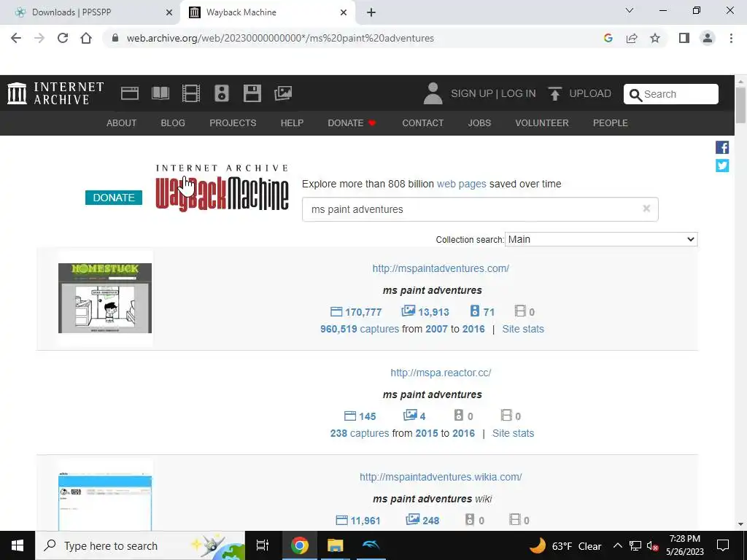Click the browser address bar
This screenshot has height=560, width=747.
(x=352, y=38)
